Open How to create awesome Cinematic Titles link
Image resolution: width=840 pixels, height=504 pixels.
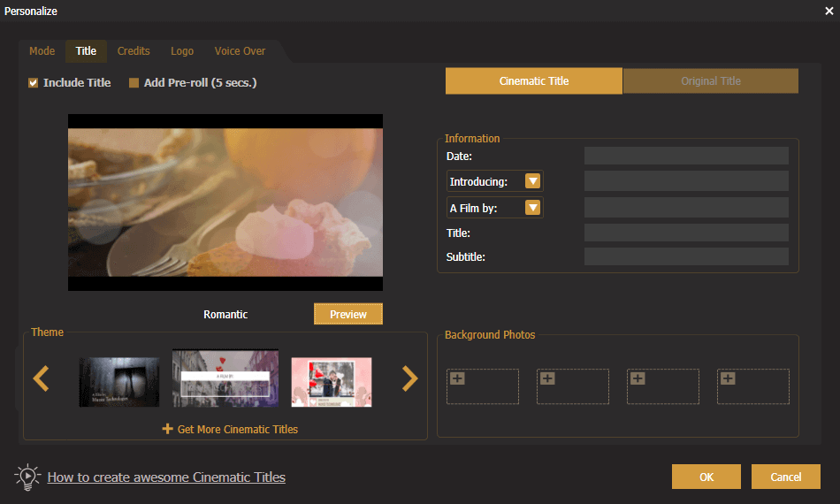tap(166, 477)
